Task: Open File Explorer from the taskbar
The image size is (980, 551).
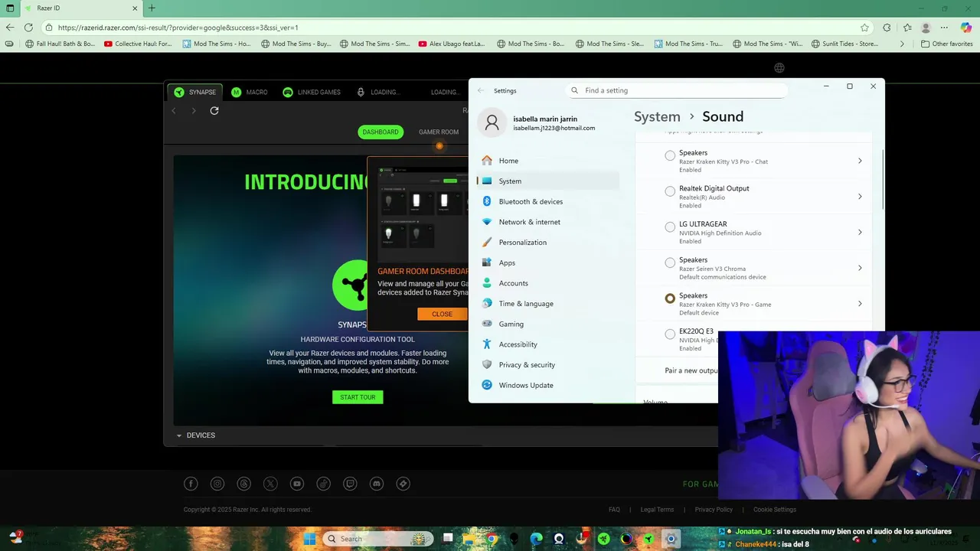Action: [x=469, y=539]
